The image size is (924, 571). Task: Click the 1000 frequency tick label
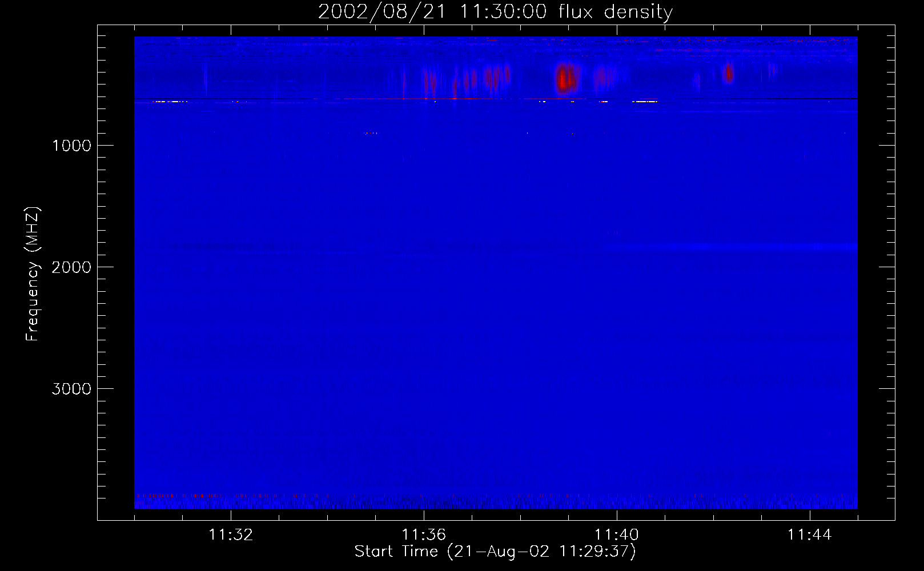(71, 146)
